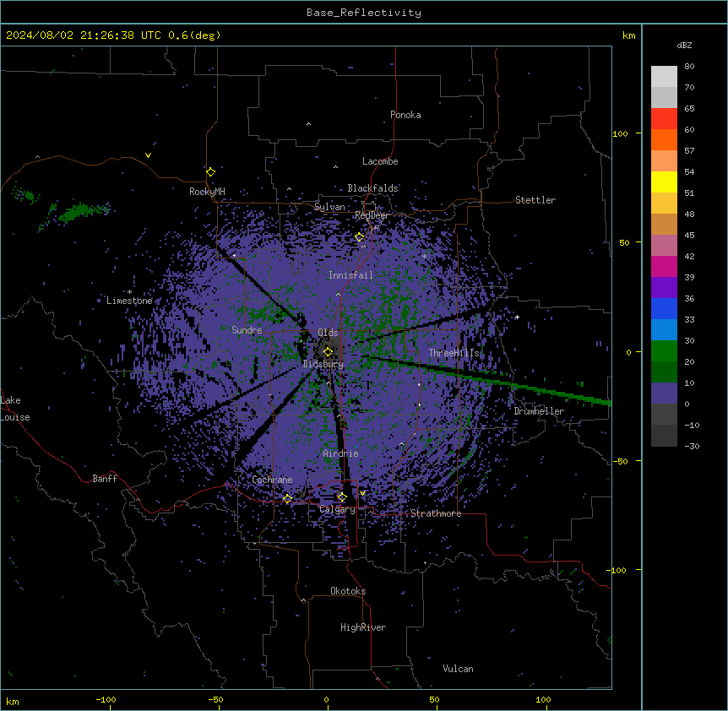Image resolution: width=728 pixels, height=711 pixels.
Task: Select the radar site marker between Olds and Didsbury
Action: coord(328,352)
